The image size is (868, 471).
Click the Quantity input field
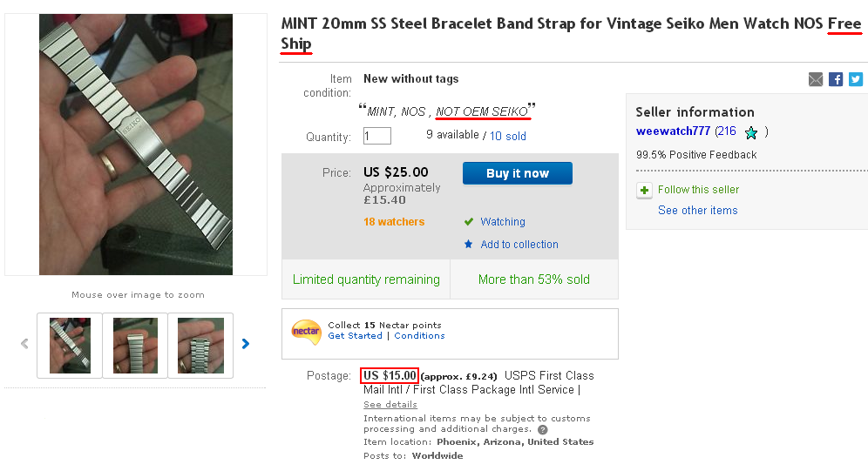pos(377,136)
